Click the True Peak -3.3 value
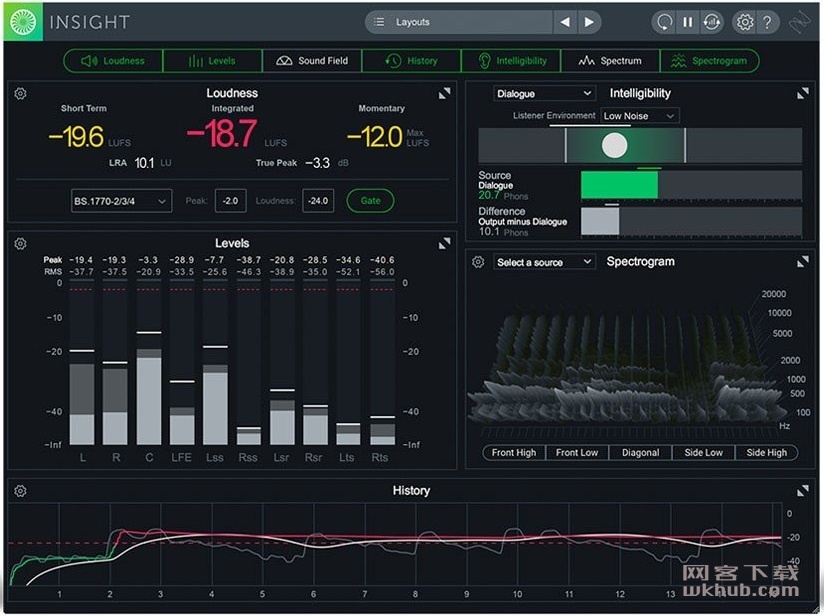This screenshot has height=616, width=824. point(318,163)
